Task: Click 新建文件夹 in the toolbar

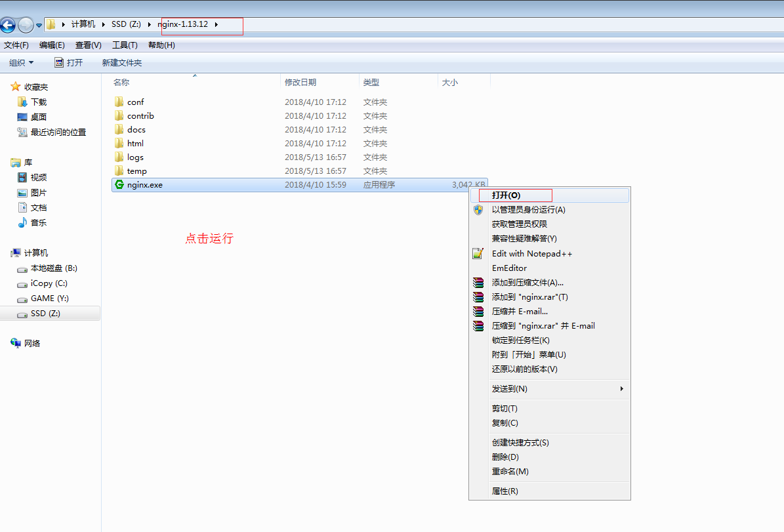Action: 122,62
